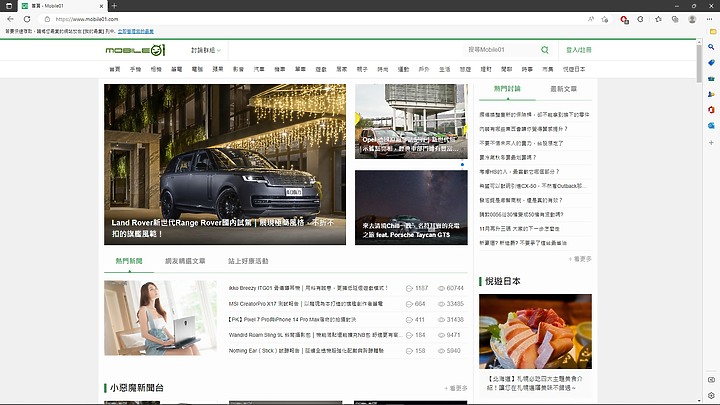Image resolution: width=720 pixels, height=405 pixels.
Task: Add a sidebar app with the plus icon
Action: pos(711,143)
